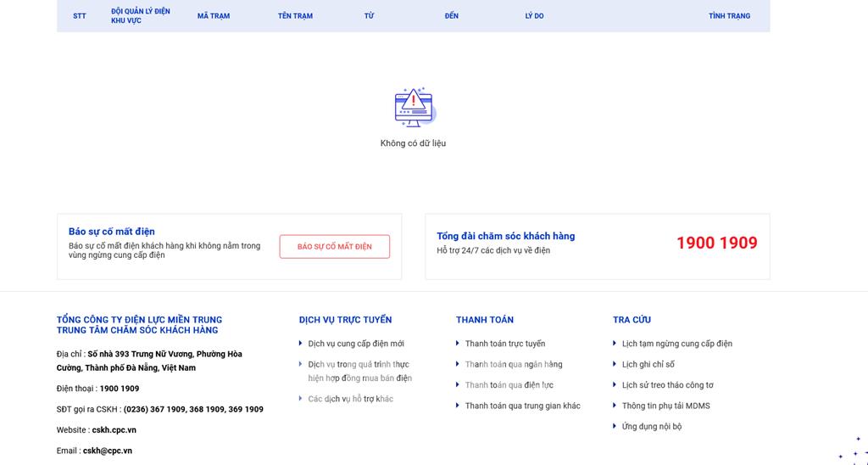868x465 pixels.
Task: Click the website address cskh.cpc.vn
Action: click(x=114, y=430)
